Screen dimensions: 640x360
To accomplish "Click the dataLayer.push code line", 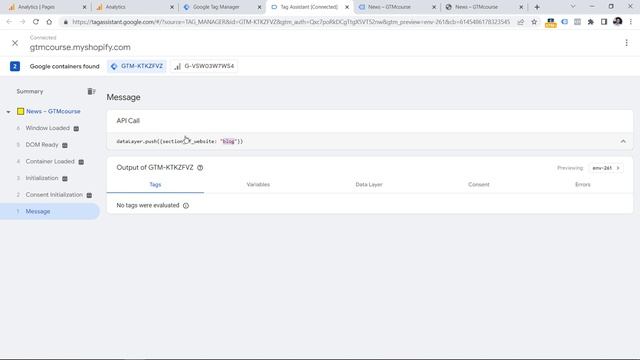I will coord(180,141).
